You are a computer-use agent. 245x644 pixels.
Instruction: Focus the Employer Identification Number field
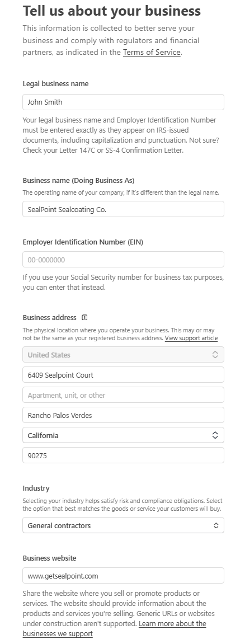(123, 260)
